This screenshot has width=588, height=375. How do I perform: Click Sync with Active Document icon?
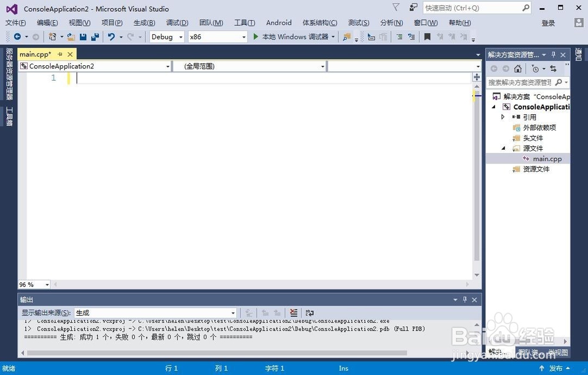point(553,69)
